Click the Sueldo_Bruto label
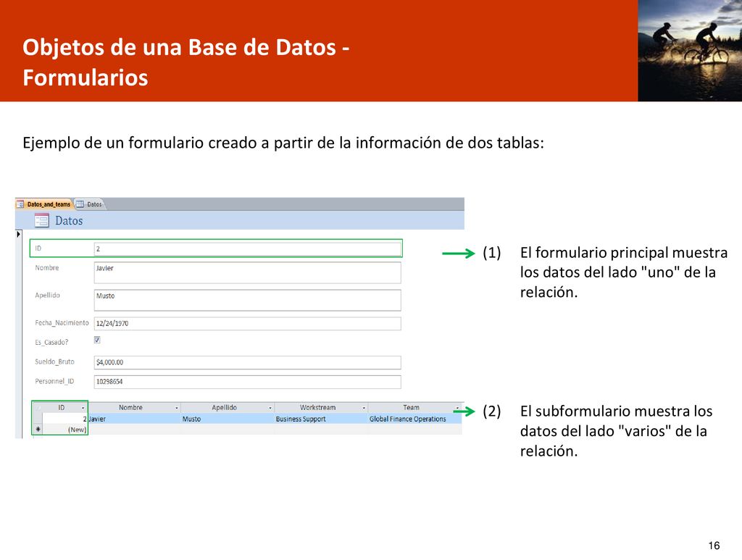Screen dimensions: 742x560 54,362
